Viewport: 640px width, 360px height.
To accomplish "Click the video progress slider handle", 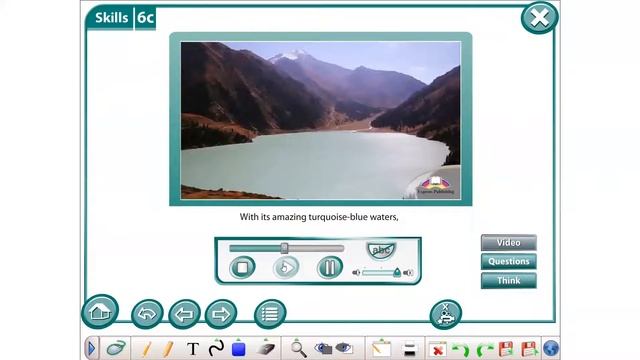I will [x=284, y=248].
